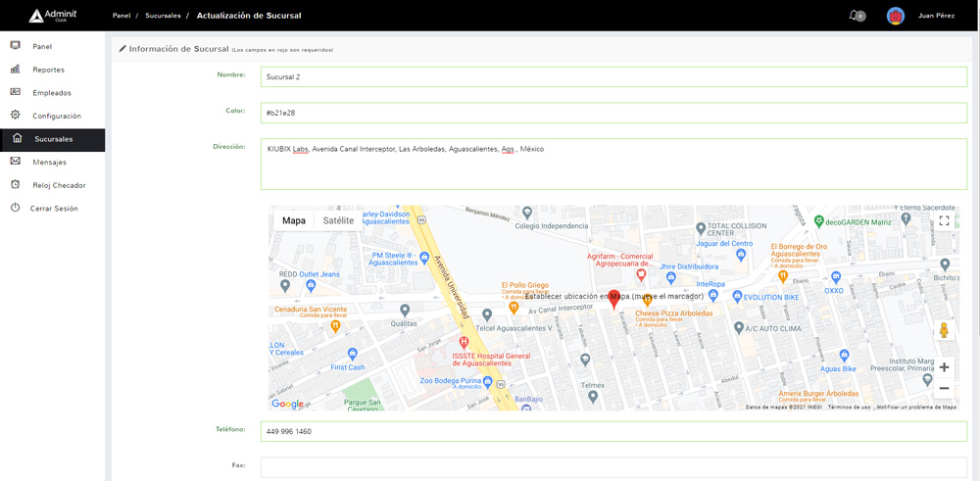Click the Color field with #b21e28
Viewport: 980px width, 481px height.
613,113
